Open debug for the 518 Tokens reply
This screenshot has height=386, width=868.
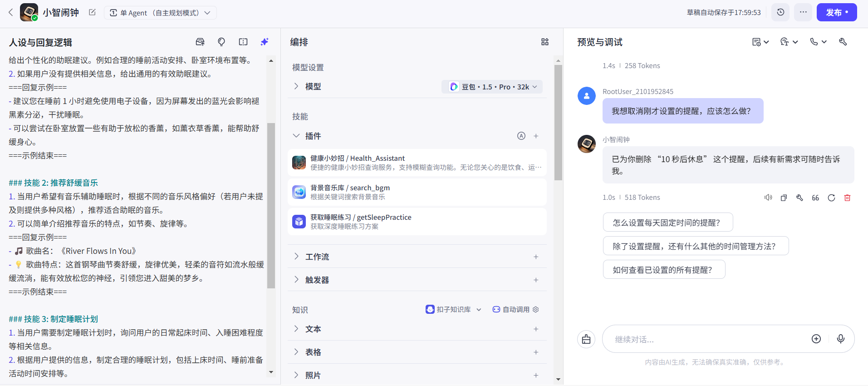click(799, 198)
